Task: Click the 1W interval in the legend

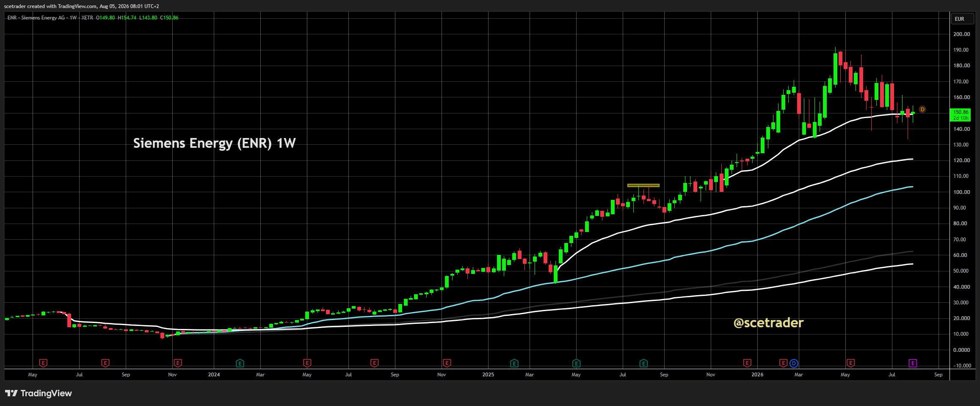Action: point(73,18)
